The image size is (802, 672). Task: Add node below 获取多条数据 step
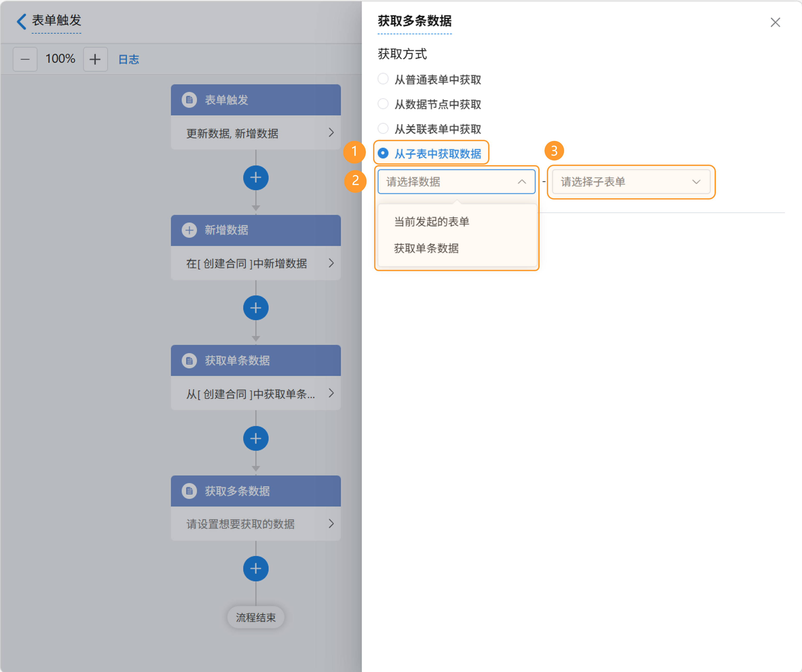(x=255, y=568)
